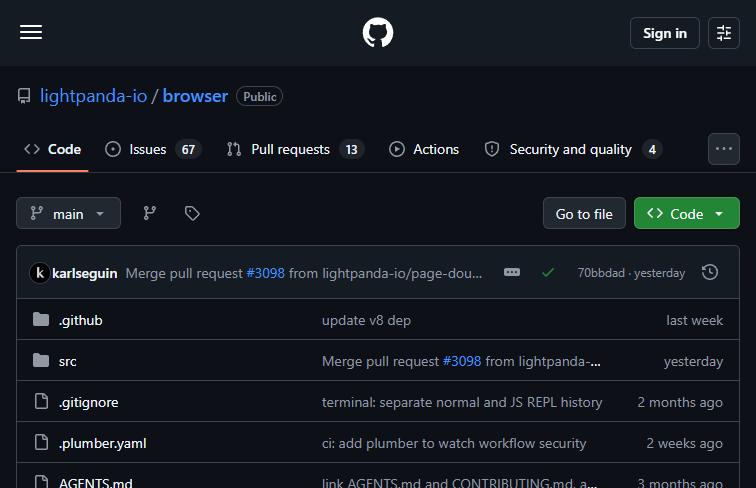Image resolution: width=756 pixels, height=488 pixels.
Task: View branches via the branch icon
Action: [149, 213]
